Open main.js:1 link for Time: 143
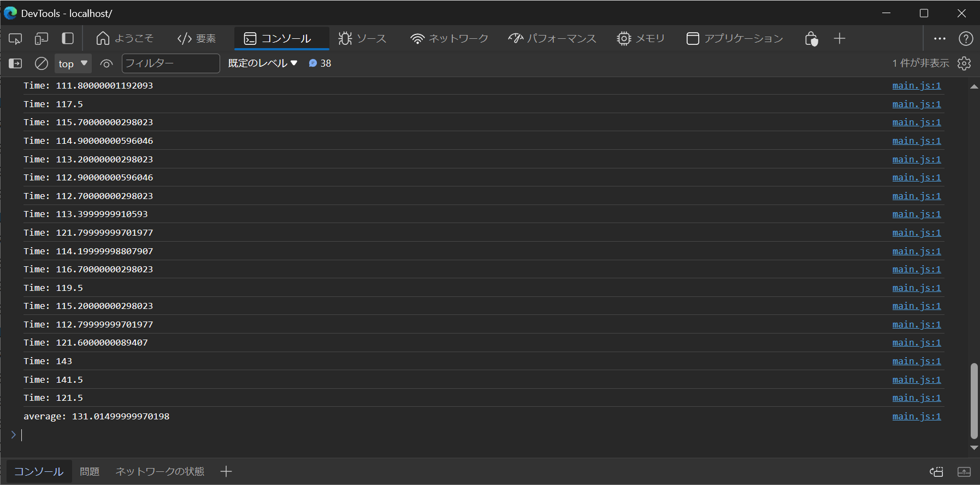 pyautogui.click(x=917, y=361)
